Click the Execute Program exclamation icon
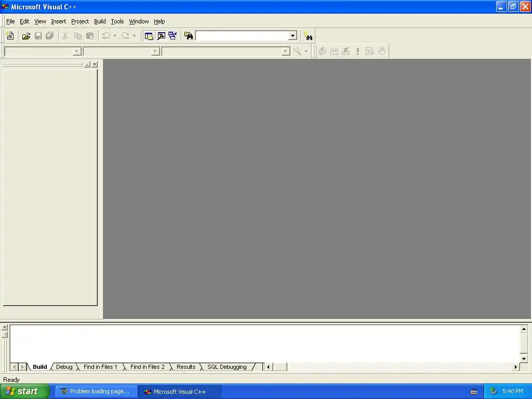The image size is (532, 399). (x=357, y=51)
